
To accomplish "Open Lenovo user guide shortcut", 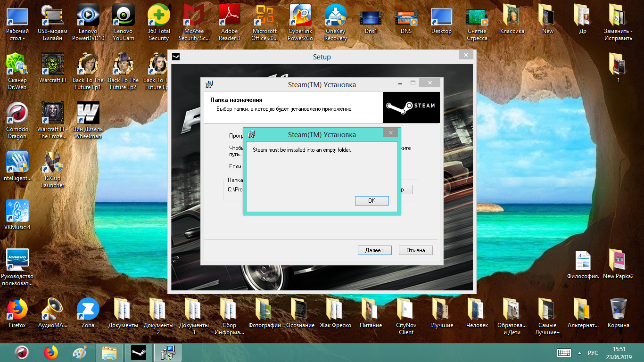I will (17, 267).
